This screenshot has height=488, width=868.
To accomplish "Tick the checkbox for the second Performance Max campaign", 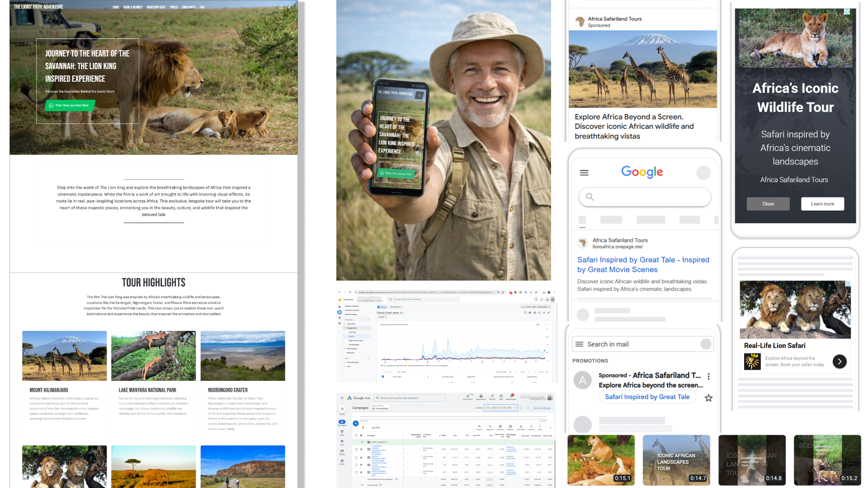I will coord(356,457).
